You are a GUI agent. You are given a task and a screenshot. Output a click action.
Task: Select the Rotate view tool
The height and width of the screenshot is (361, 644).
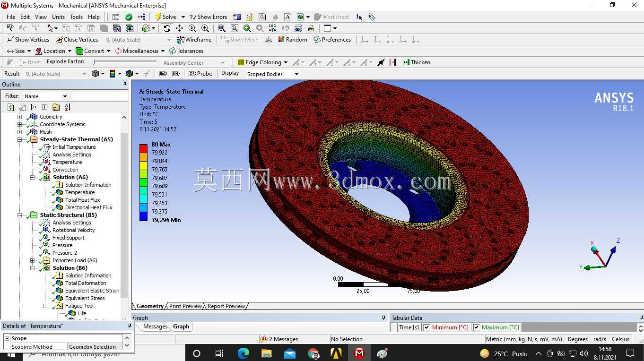(x=167, y=28)
